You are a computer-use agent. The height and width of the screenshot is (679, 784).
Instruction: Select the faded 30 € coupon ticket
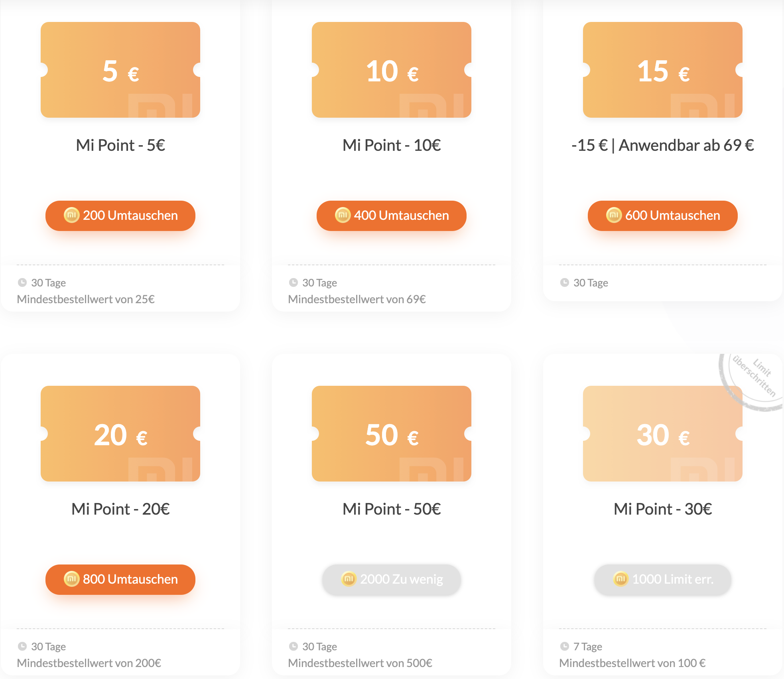point(662,434)
